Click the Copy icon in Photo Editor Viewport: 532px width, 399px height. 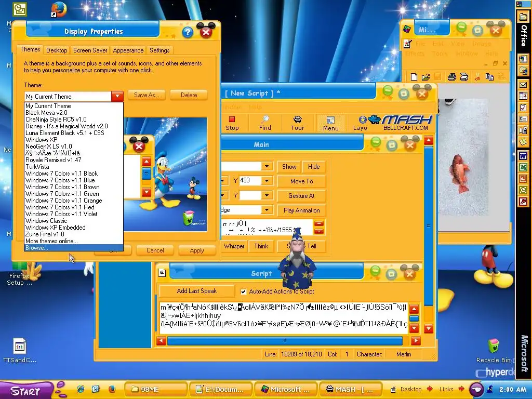489,77
